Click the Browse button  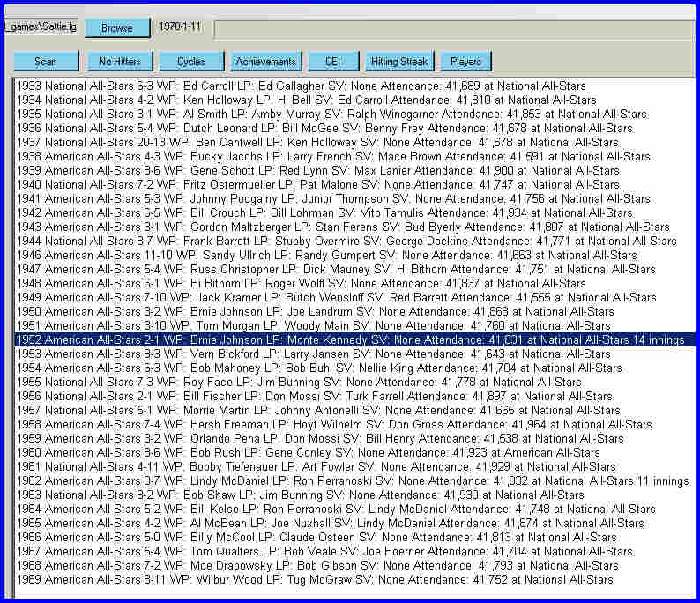116,28
